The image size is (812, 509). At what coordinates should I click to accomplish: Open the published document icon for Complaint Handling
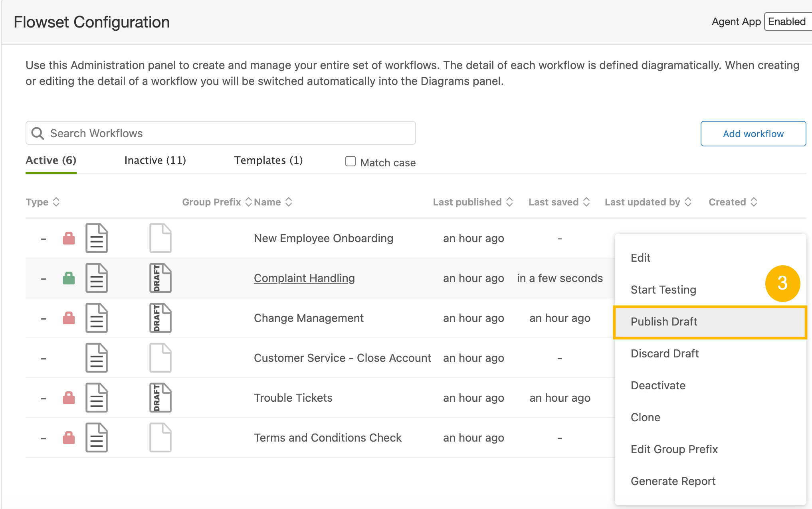[97, 278]
